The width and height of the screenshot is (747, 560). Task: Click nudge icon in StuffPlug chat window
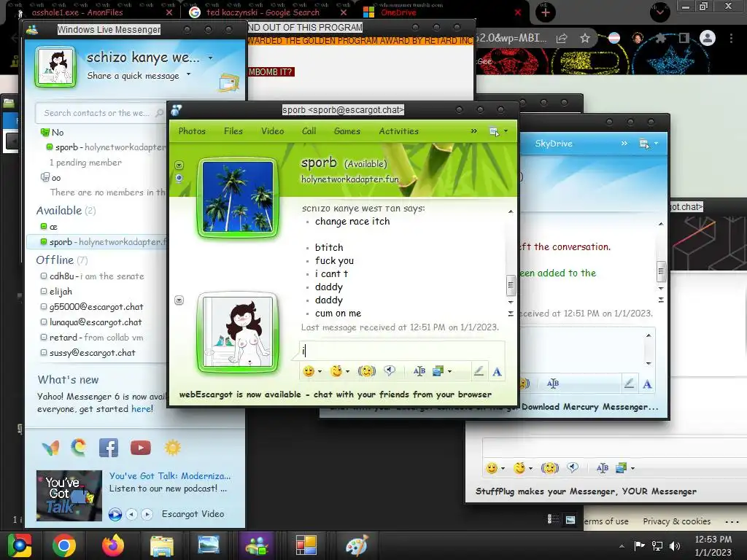click(550, 468)
